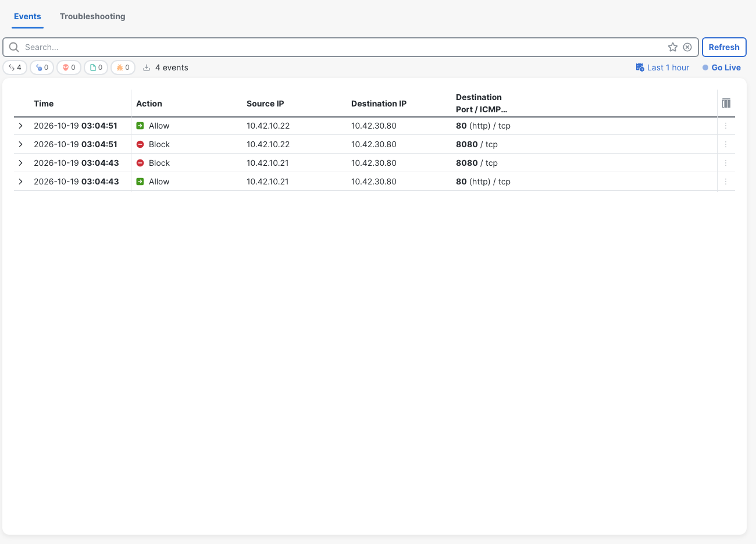Viewport: 756px width, 544px height.
Task: Save search with the star icon
Action: 673,47
